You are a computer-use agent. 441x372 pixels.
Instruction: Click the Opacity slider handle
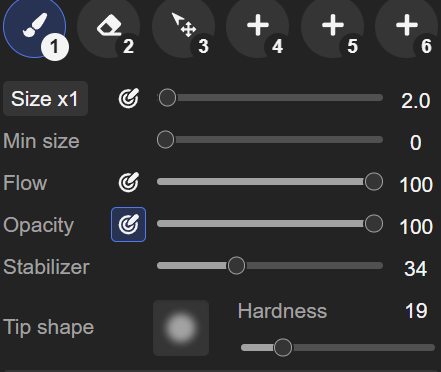point(374,223)
